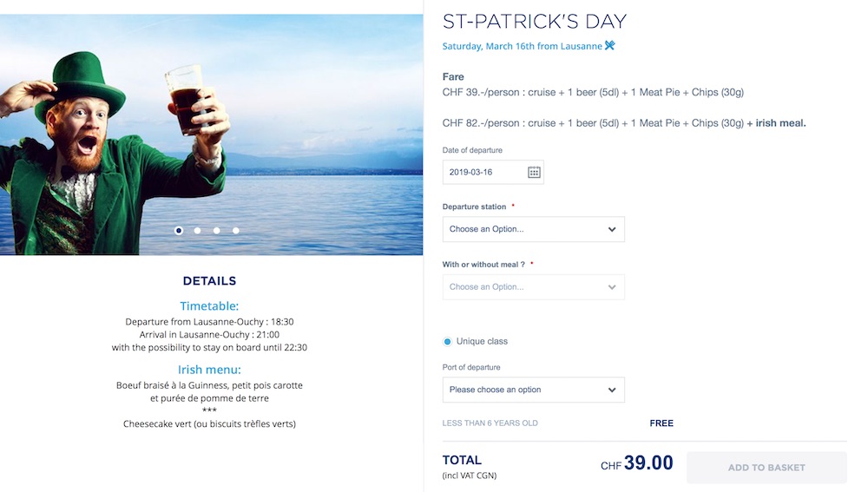Show the fourth carousel slide dot
This screenshot has width=868, height=492.
[236, 231]
